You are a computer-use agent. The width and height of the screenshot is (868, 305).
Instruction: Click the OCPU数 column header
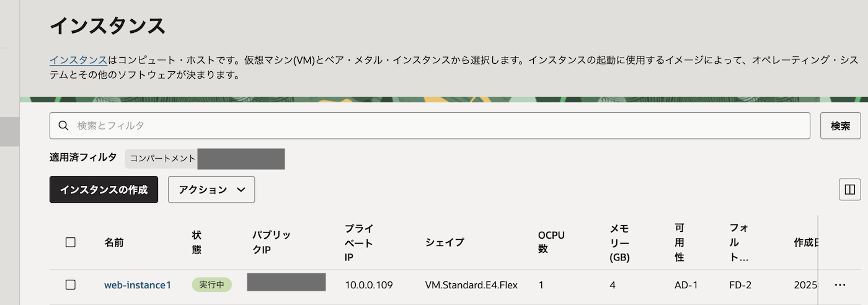tap(551, 242)
